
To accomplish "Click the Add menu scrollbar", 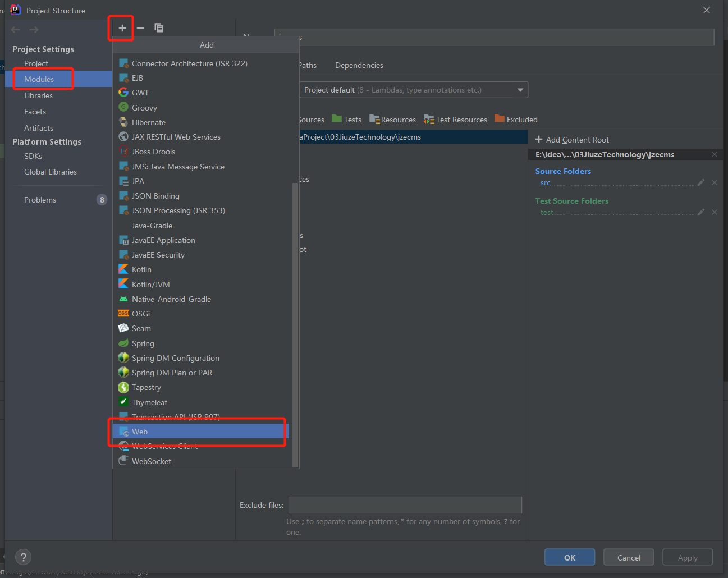I will point(295,324).
